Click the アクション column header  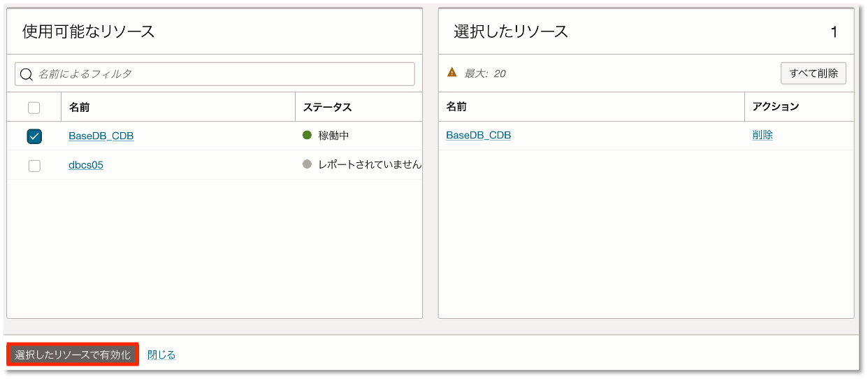coord(775,107)
